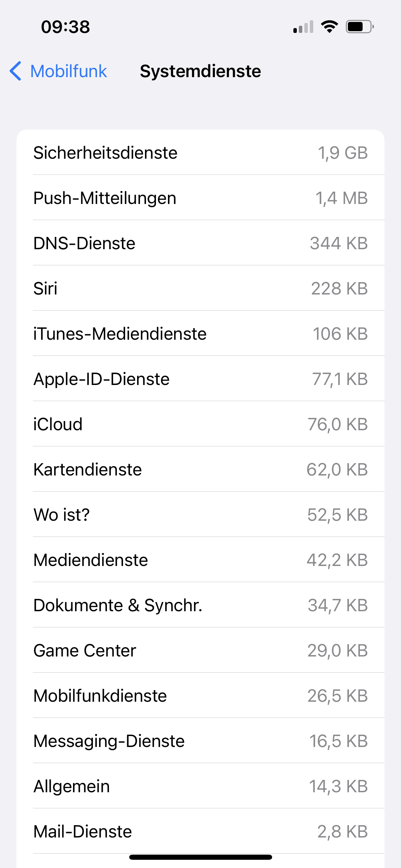The image size is (401, 868).
Task: Select the Push-Mitteilungen entry
Action: point(200,198)
